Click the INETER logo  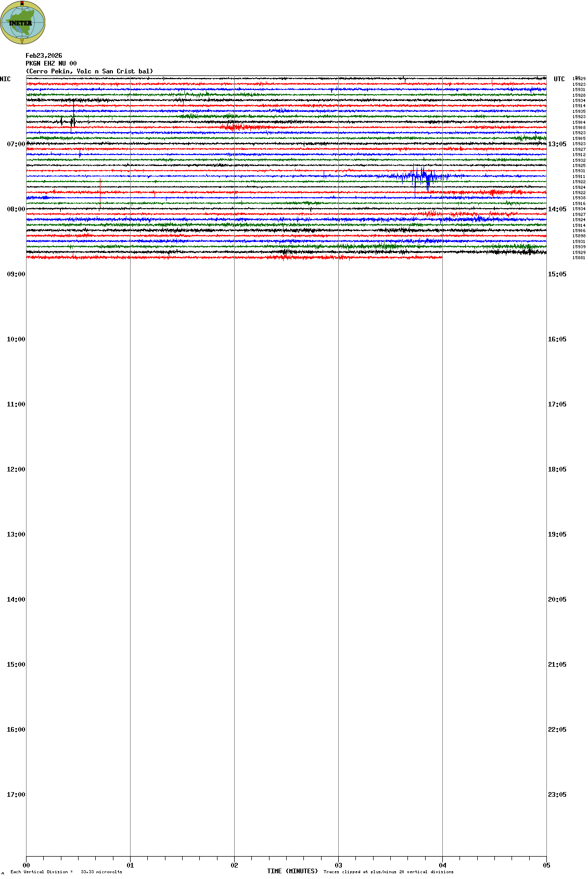click(23, 22)
